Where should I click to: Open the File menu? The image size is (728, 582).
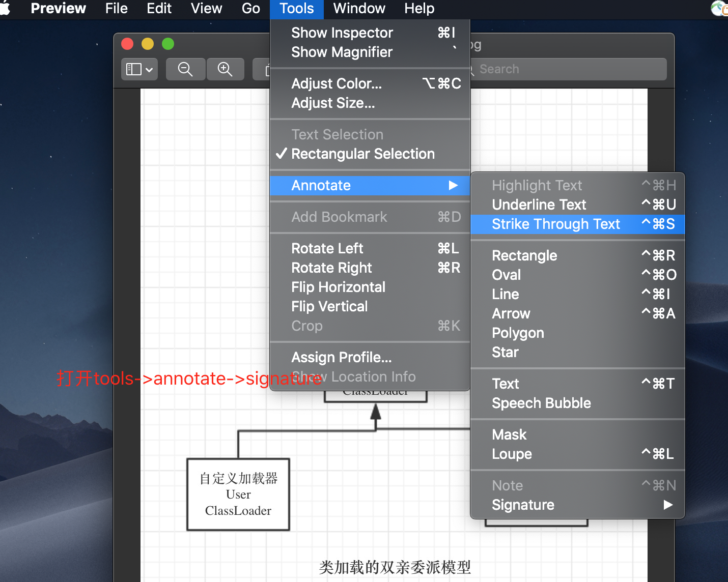point(116,8)
